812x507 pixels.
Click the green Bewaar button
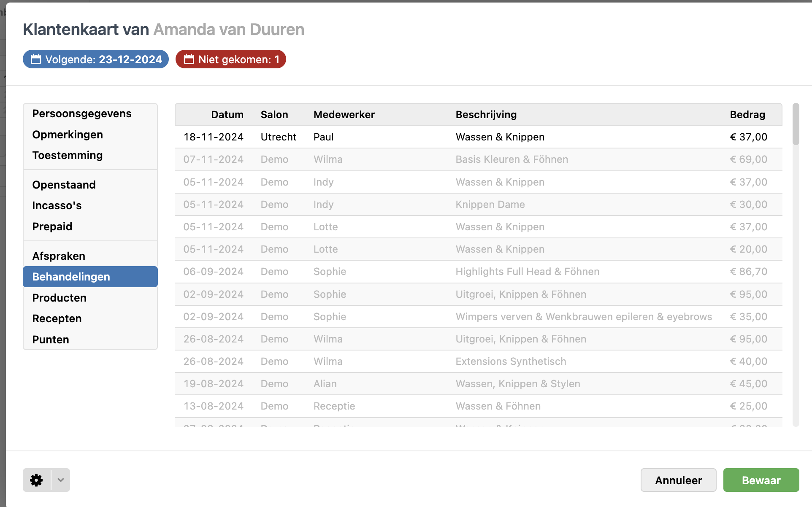(761, 480)
